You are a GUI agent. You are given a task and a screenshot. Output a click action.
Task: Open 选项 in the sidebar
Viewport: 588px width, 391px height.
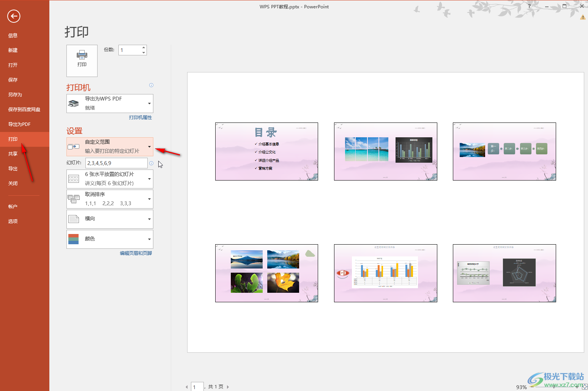[x=25, y=221]
